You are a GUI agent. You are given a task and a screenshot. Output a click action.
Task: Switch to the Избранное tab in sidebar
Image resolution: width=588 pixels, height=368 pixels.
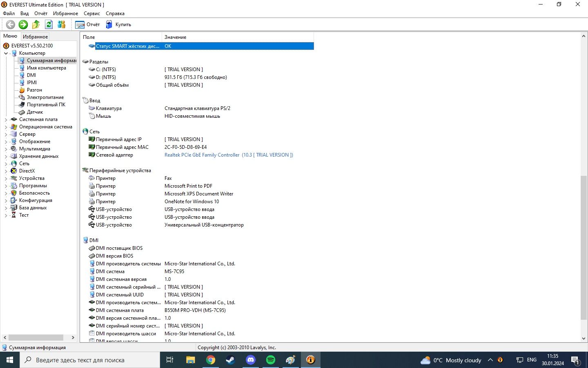coord(35,36)
